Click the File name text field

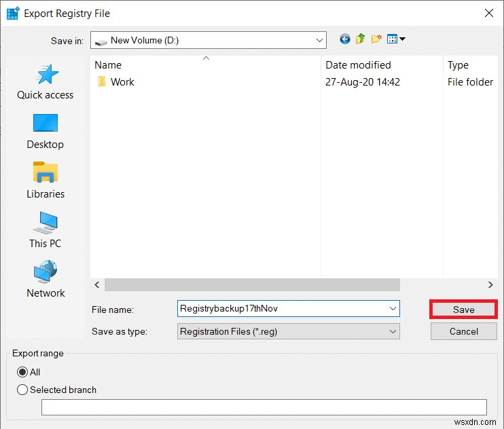[288, 309]
